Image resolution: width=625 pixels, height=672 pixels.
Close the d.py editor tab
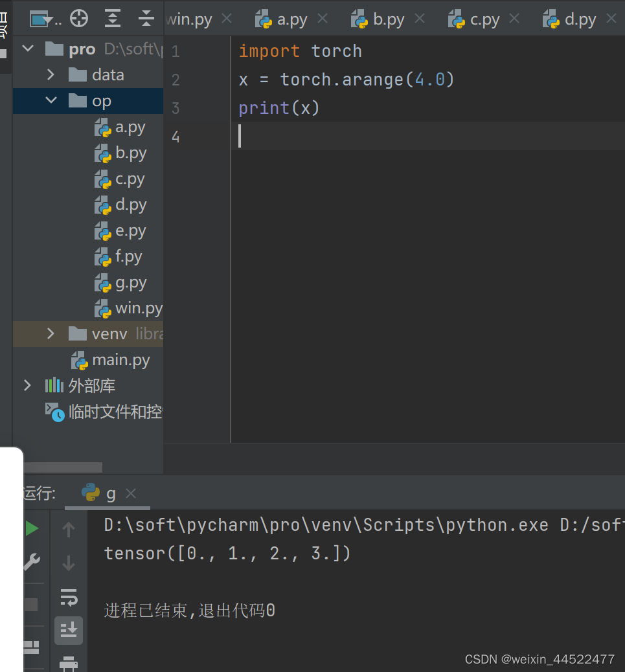pos(611,18)
